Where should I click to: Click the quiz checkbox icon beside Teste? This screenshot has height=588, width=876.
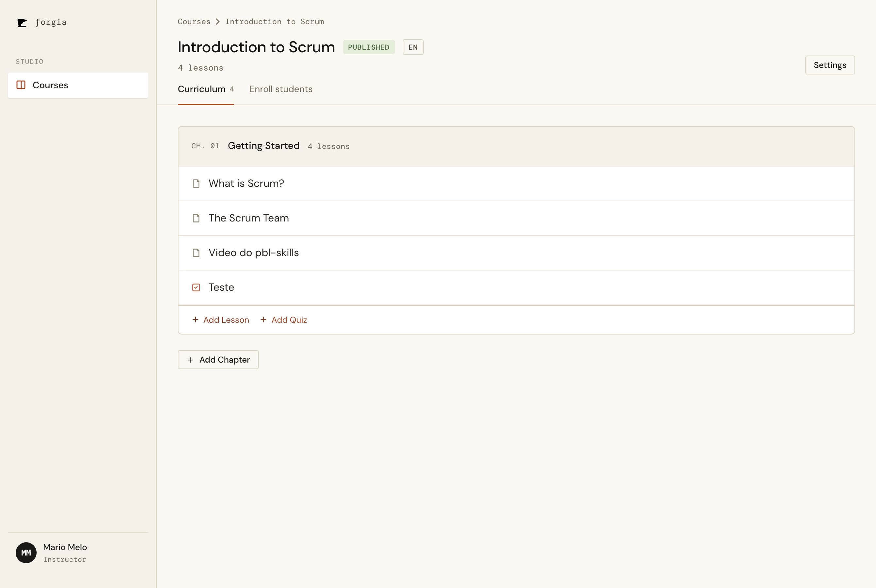[x=196, y=287]
